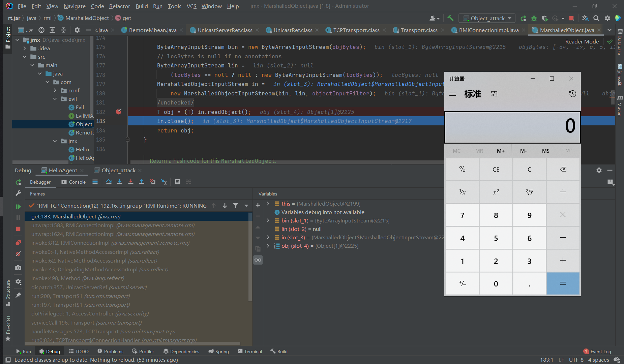Expand the .idea folder
624x364 pixels.
(x=25, y=48)
